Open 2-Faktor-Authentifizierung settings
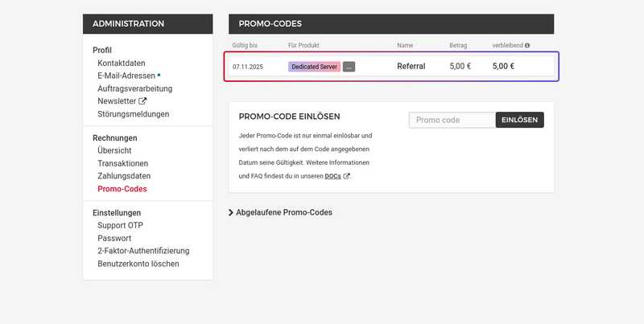This screenshot has width=644, height=324. (x=142, y=251)
